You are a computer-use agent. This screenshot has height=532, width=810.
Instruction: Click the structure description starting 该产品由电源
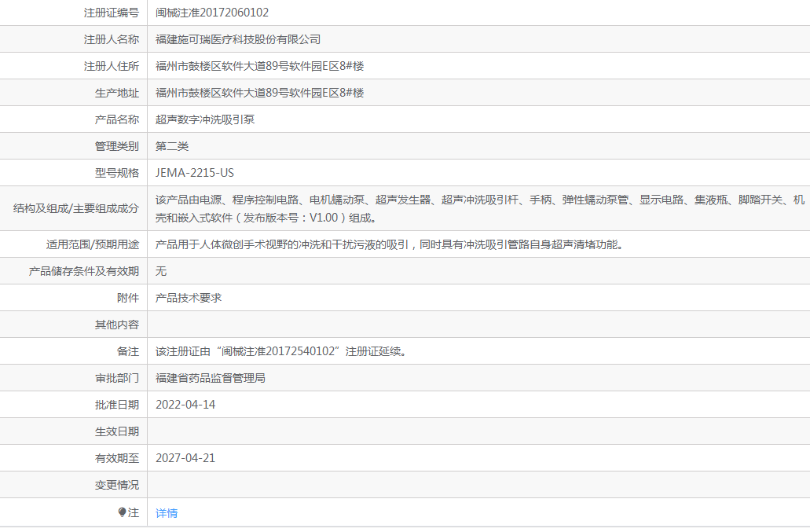tap(480, 209)
